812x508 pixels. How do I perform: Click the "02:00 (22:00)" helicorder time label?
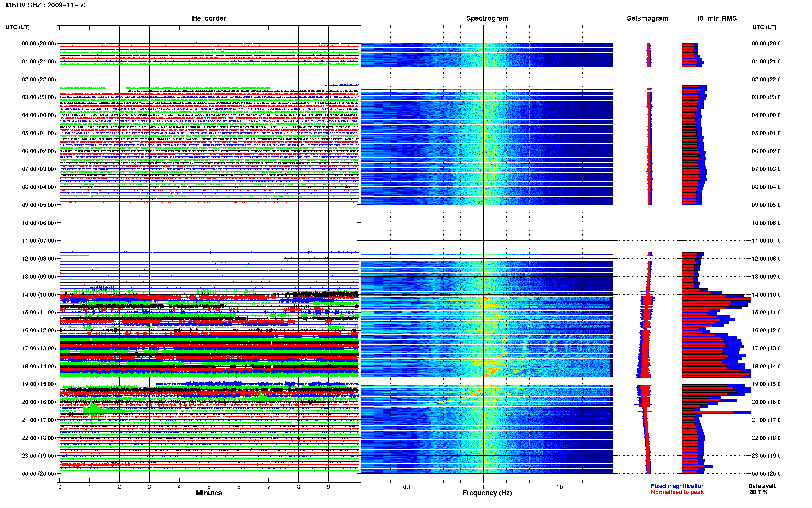tap(39, 79)
